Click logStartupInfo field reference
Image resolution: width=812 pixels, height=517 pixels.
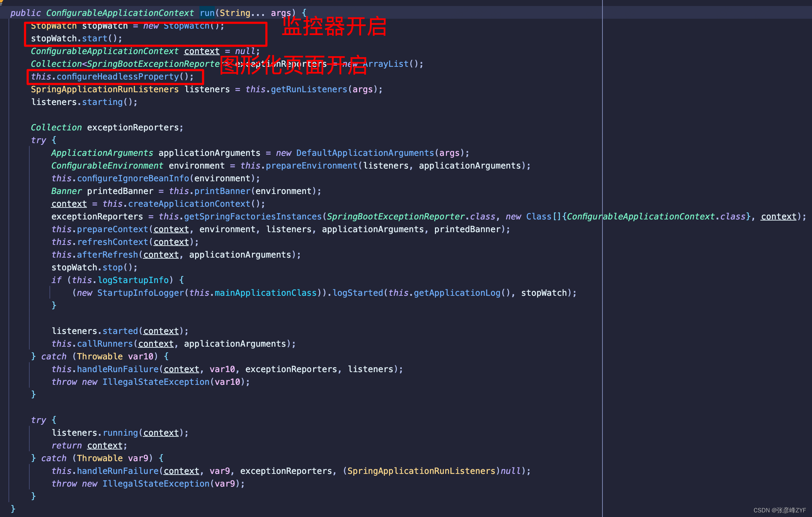pos(133,280)
